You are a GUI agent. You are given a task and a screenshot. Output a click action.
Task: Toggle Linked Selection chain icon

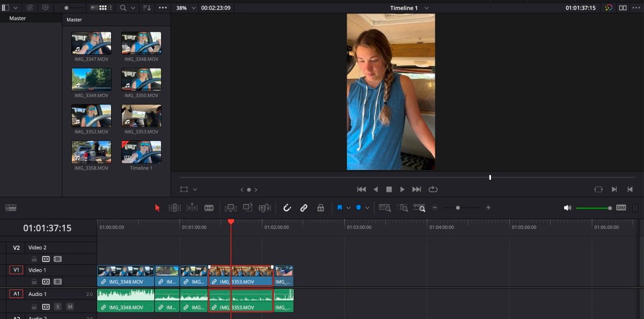tap(304, 207)
